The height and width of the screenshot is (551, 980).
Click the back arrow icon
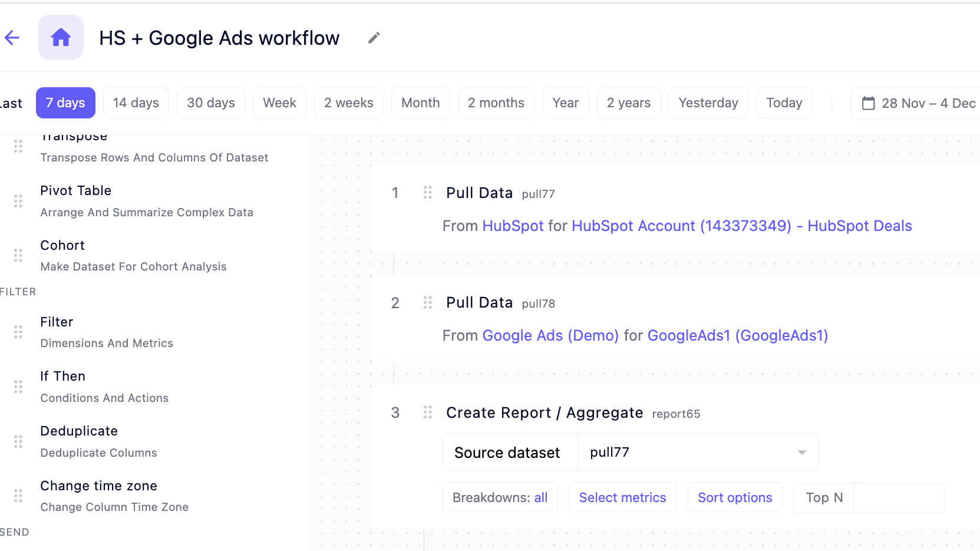pyautogui.click(x=12, y=38)
